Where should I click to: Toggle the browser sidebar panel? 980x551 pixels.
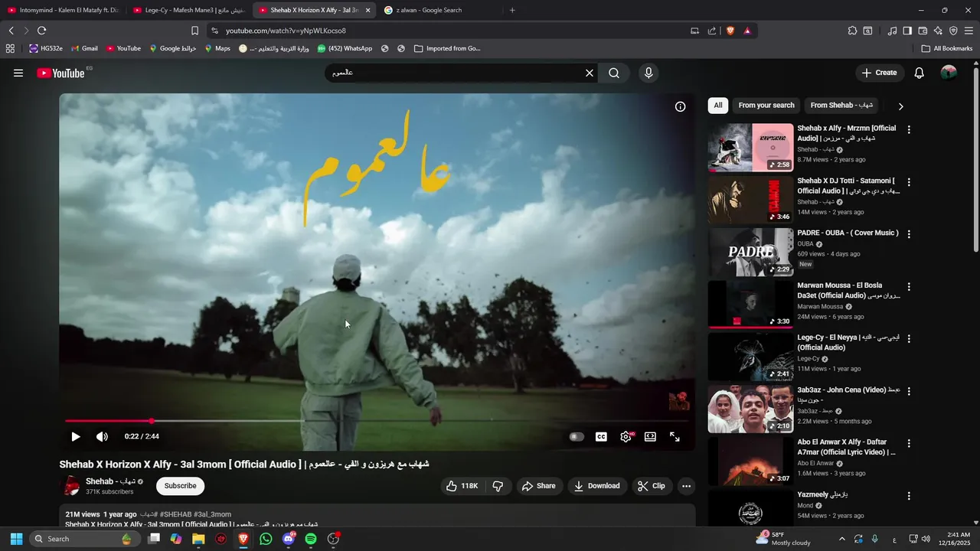[x=907, y=31]
